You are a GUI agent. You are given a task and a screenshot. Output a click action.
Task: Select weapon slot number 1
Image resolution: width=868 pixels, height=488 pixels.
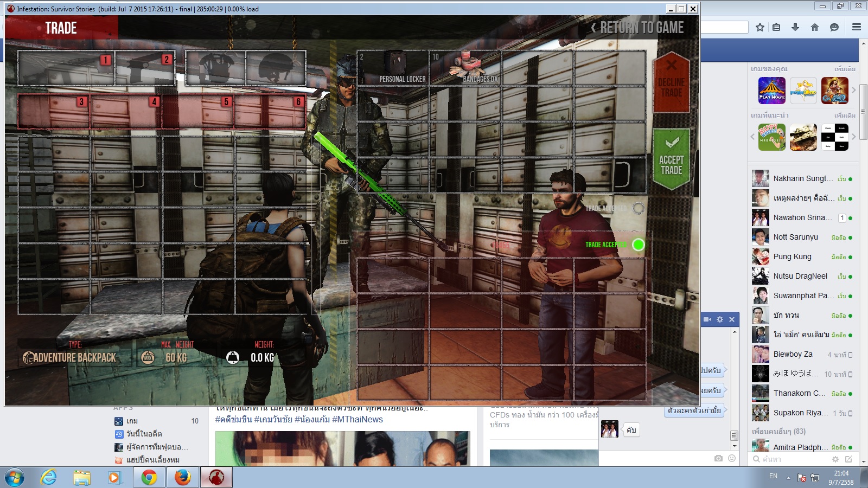tap(67, 68)
